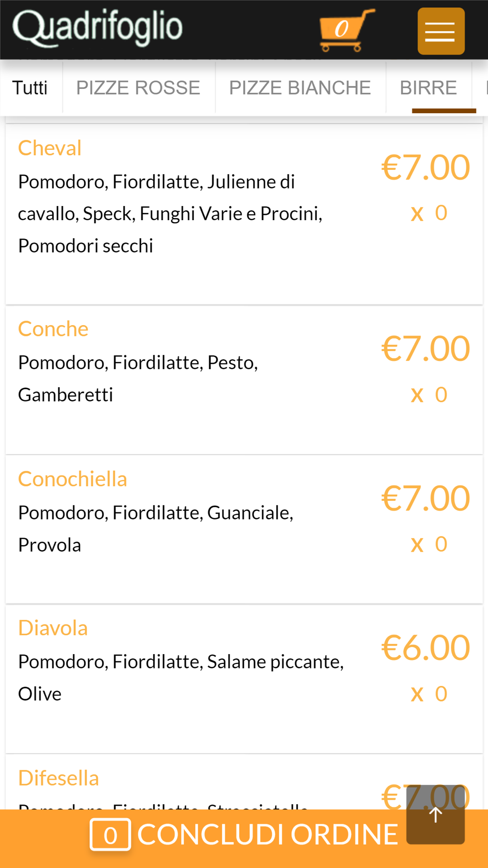This screenshot has width=488, height=868.
Task: Select the Difesella pizza title
Action: pyautogui.click(x=59, y=778)
